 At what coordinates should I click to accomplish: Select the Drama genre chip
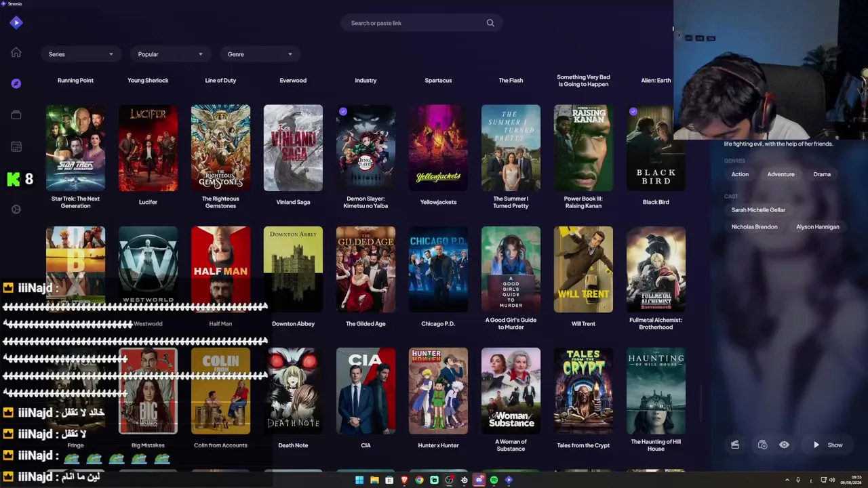(x=822, y=174)
